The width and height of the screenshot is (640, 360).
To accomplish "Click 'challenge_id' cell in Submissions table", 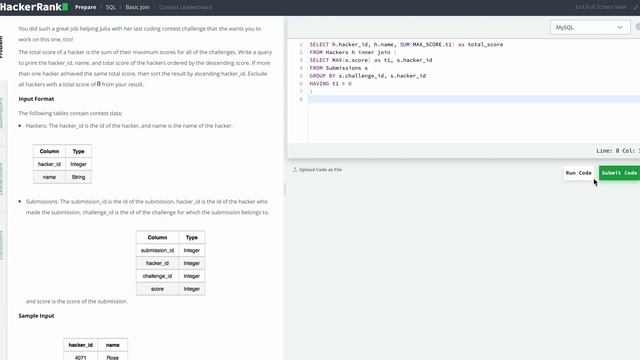I will [157, 276].
